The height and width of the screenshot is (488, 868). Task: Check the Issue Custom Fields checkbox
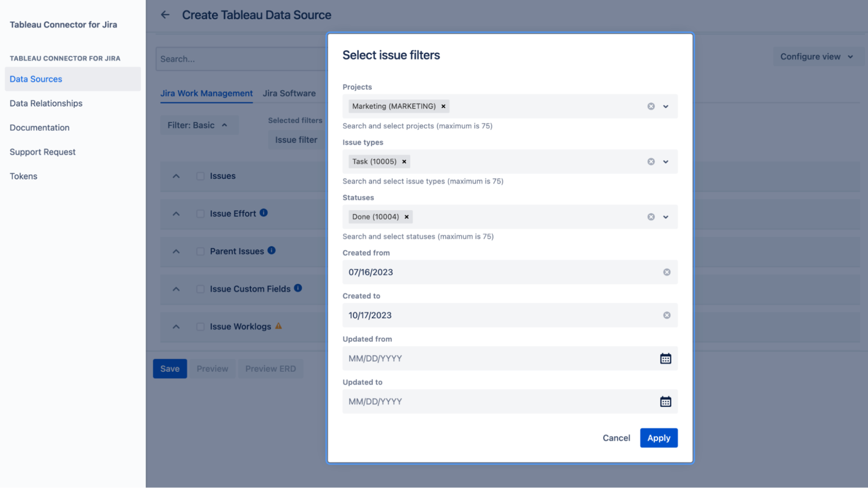[200, 289]
